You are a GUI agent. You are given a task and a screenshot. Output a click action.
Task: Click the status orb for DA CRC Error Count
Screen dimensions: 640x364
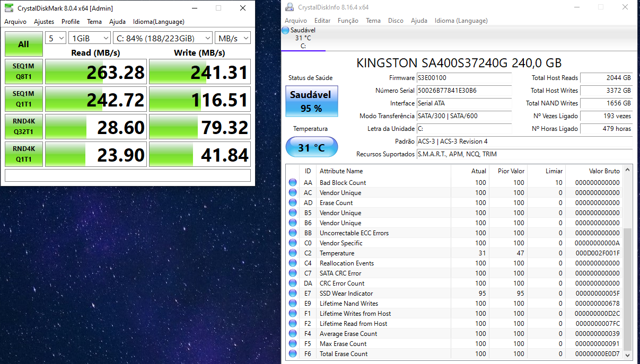click(x=293, y=283)
